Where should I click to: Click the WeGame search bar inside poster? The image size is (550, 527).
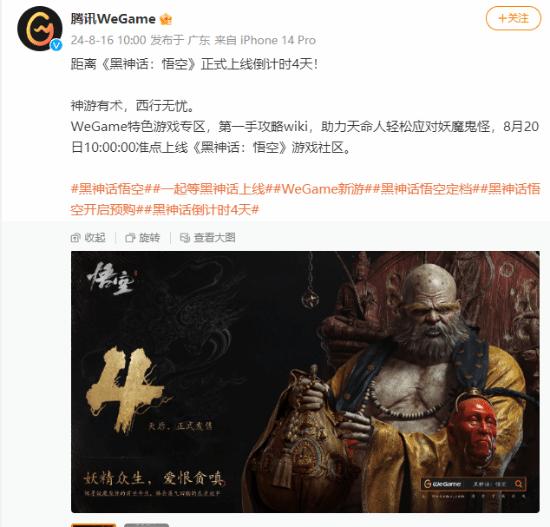click(474, 484)
